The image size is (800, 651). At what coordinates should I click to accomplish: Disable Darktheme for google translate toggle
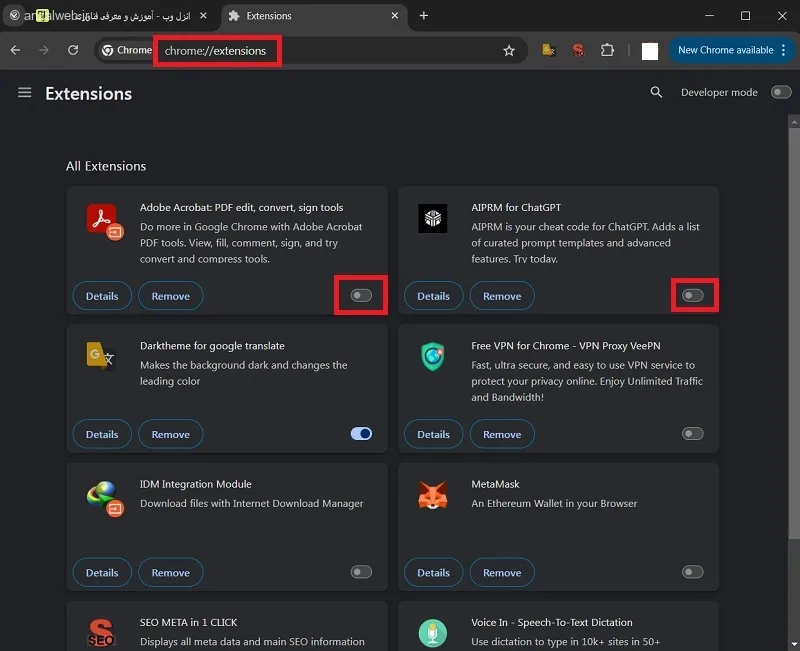(x=361, y=434)
